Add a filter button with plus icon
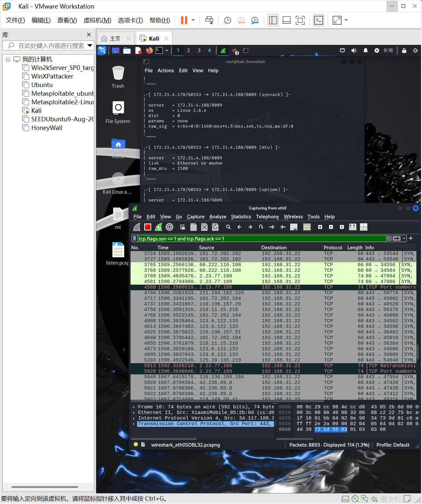This screenshot has width=422, height=504. click(411, 238)
